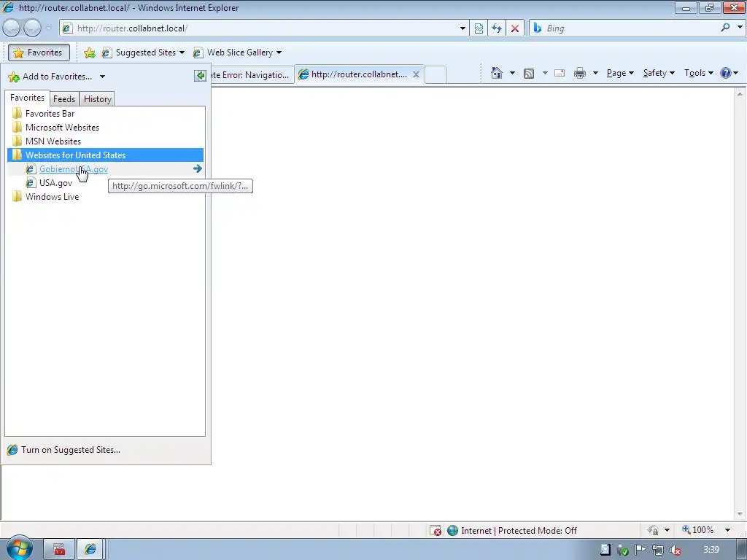Screen dimensions: 747x560
Task: Click the Suggested Sites page icon
Action: (x=107, y=52)
